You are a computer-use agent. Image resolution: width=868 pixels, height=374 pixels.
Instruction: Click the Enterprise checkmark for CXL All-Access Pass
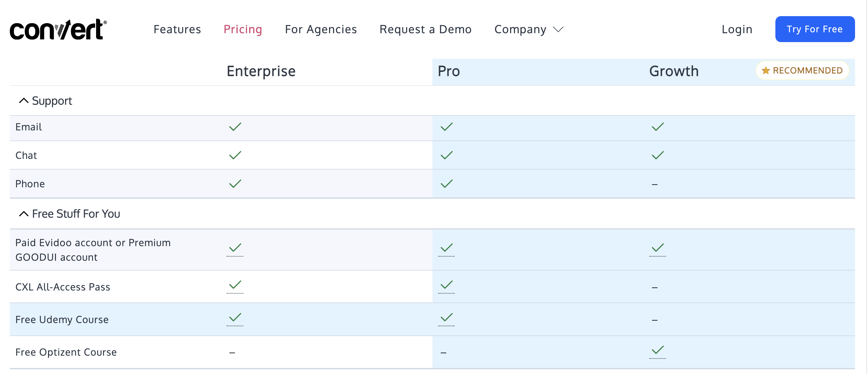pyautogui.click(x=235, y=285)
